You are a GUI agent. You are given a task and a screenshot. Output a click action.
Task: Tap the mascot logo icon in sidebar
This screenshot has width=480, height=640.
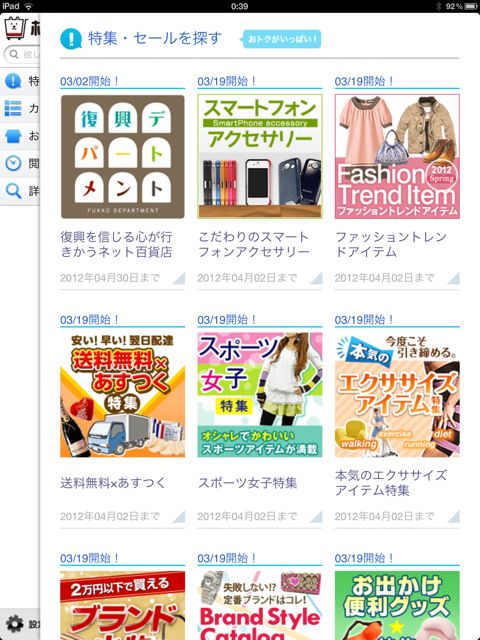click(x=16, y=28)
